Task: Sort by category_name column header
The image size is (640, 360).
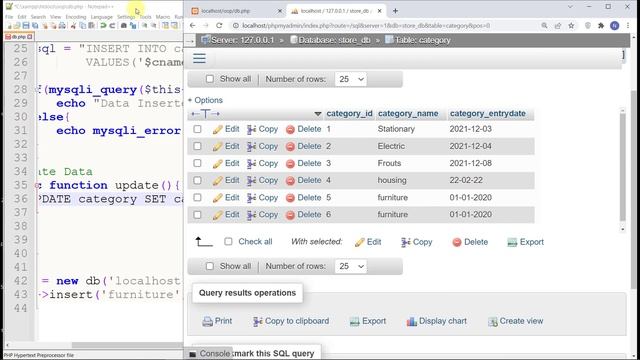Action: [408, 113]
